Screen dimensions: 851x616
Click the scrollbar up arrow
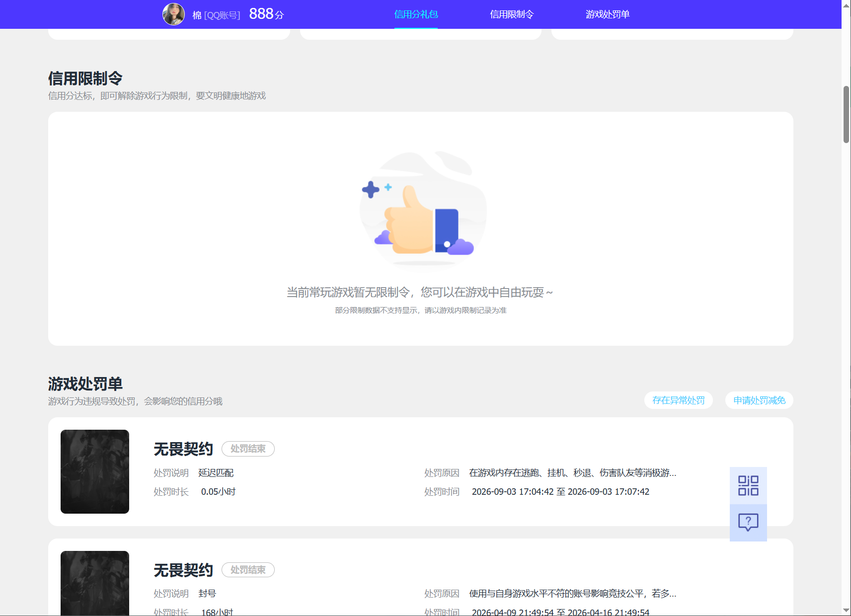tap(846, 5)
